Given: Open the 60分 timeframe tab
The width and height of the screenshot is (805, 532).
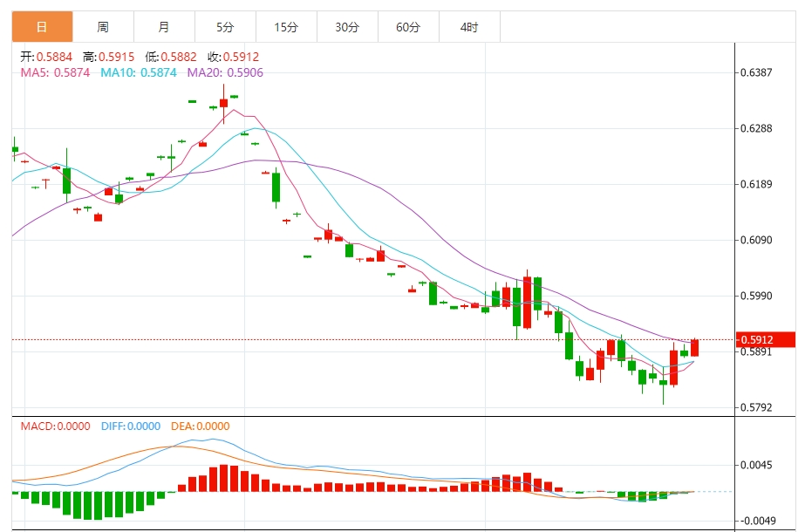Looking at the screenshot, I should click(x=409, y=27).
